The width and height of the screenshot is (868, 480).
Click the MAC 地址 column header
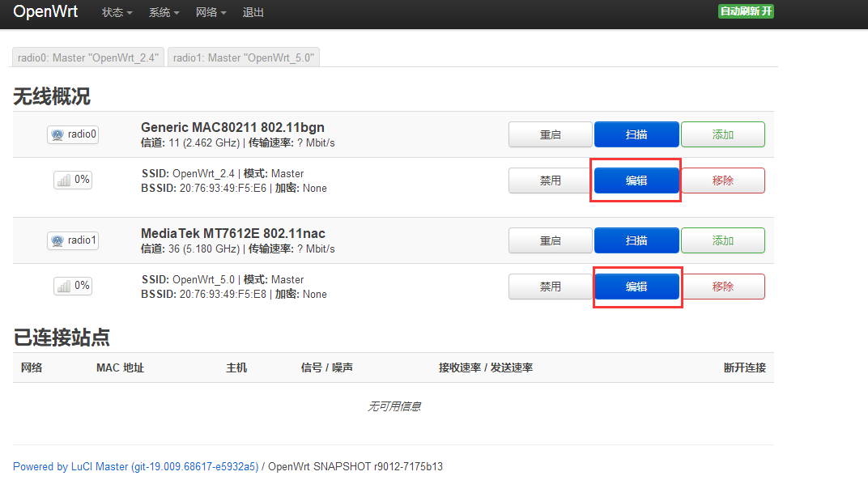tap(120, 367)
